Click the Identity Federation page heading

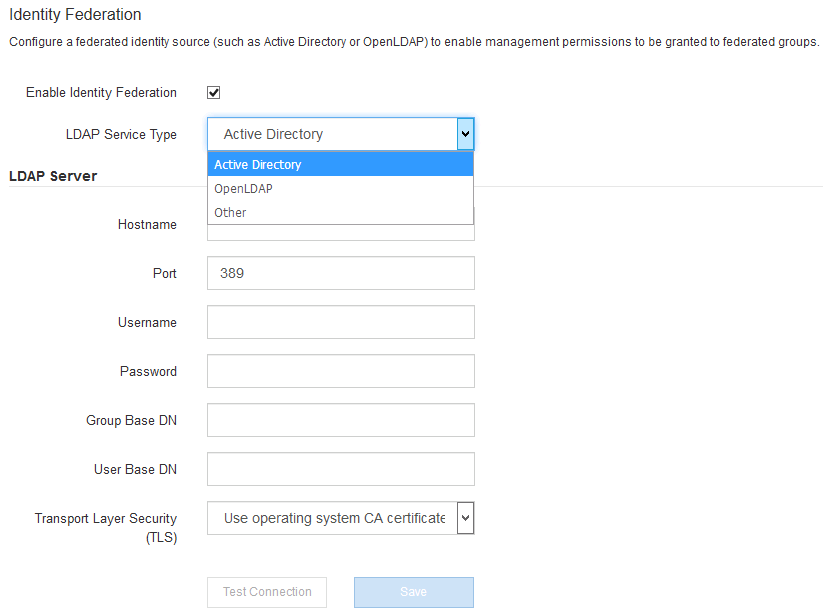click(x=75, y=14)
